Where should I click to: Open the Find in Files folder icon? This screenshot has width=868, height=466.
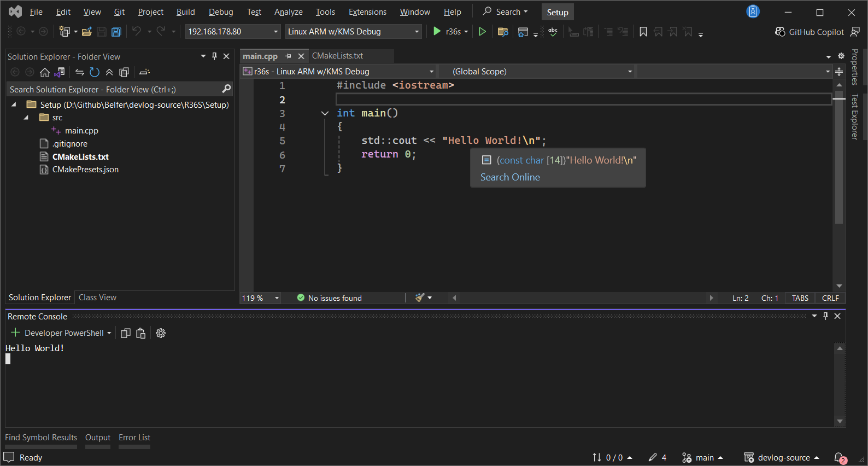[503, 32]
